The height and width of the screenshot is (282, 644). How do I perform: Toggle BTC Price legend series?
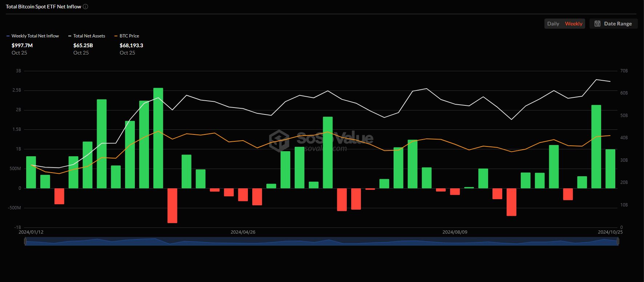point(127,36)
